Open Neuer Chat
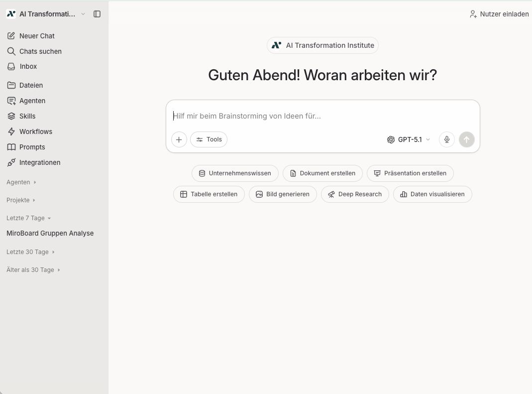The image size is (532, 394). [37, 36]
